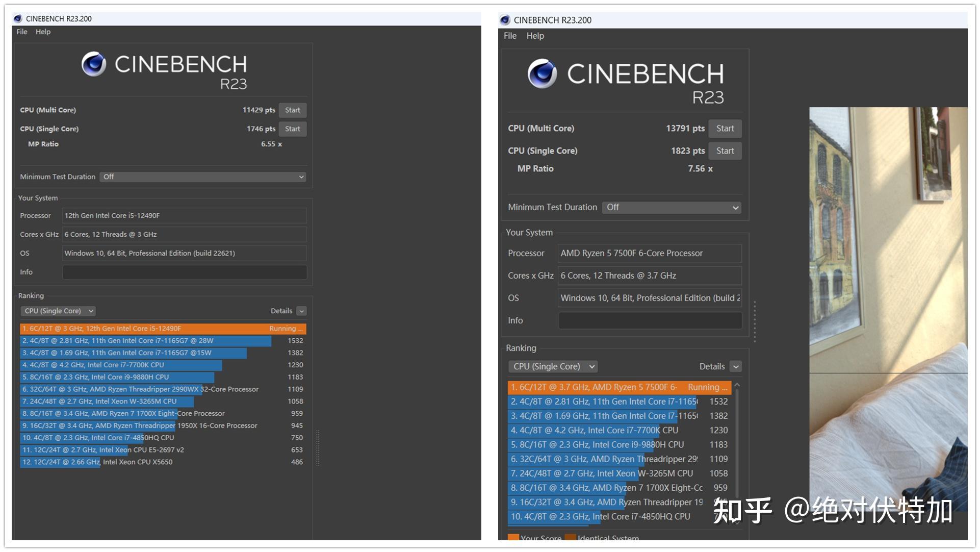Click Cores field showing 3.7 GHz
980x552 pixels.
[x=650, y=275]
